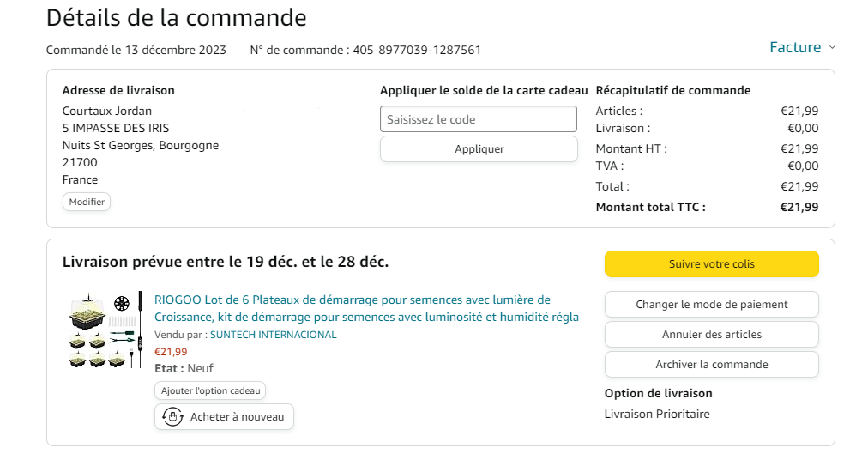This screenshot has height=460, width=868.
Task: Click the Livraison prévue delivery date heading
Action: 226,262
